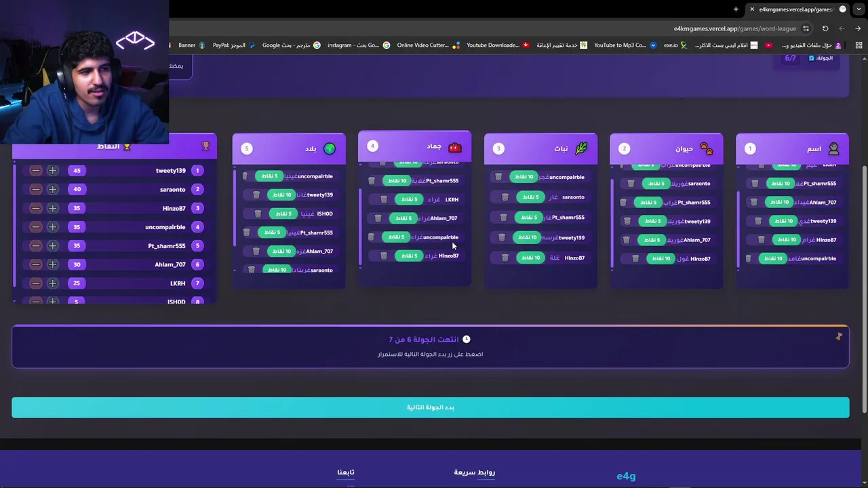This screenshot has width=868, height=488.
Task: Click the روابط سريعة footer heading
Action: point(475,472)
